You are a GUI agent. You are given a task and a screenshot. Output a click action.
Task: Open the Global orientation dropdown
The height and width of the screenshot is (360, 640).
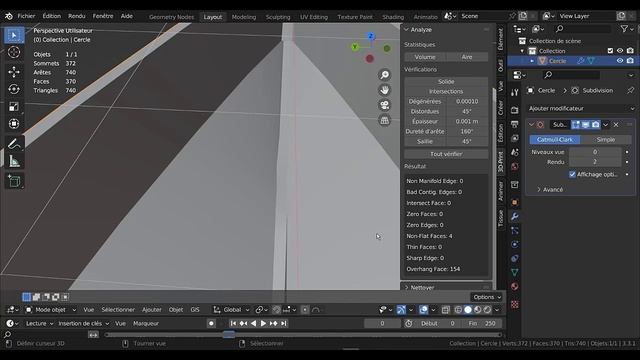(x=231, y=310)
